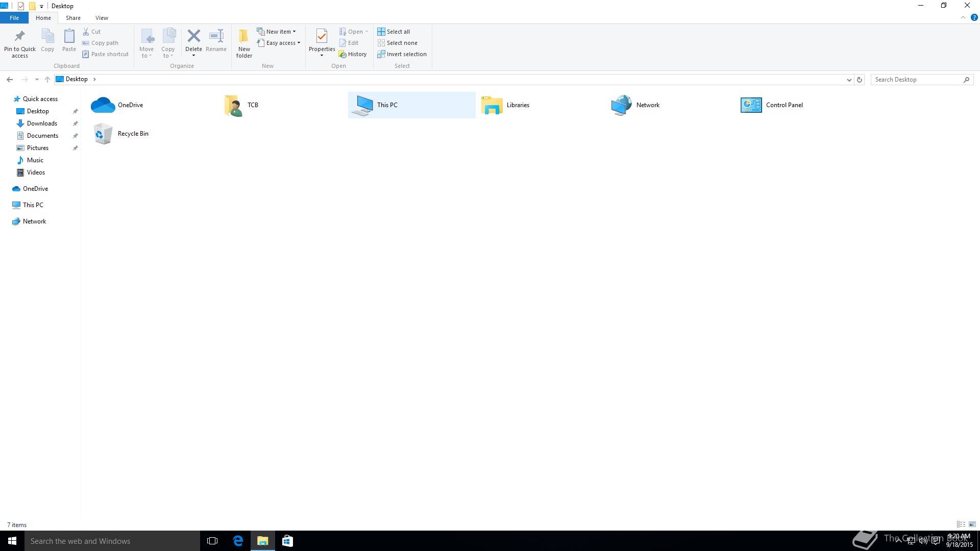This screenshot has height=551, width=980.
Task: Open Documents in navigation pane
Action: tap(42, 136)
